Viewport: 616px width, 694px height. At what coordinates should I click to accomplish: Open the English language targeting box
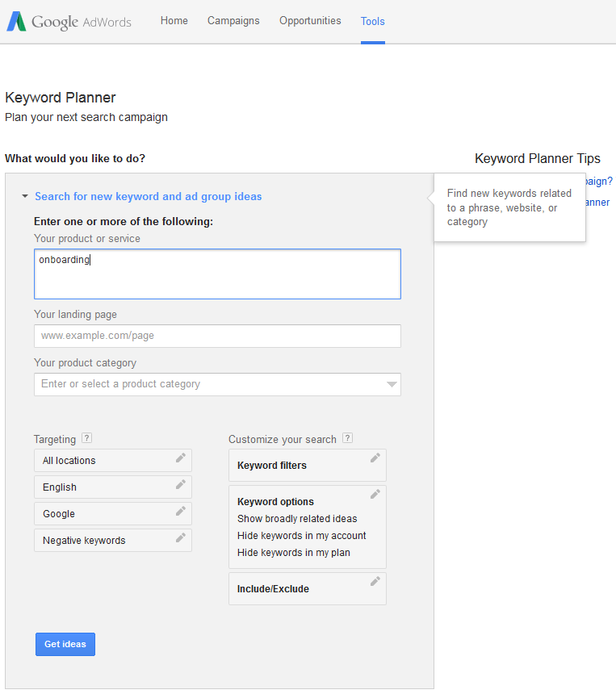pos(113,487)
